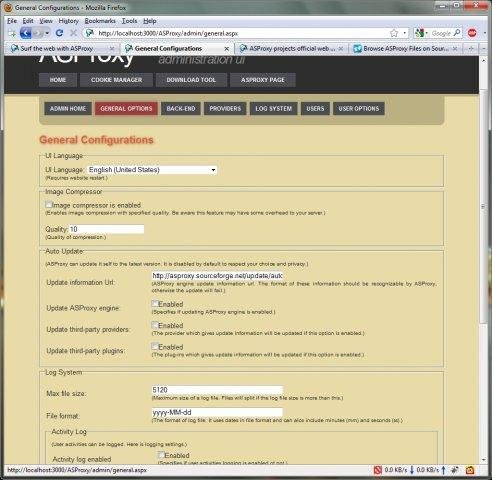Screen dimensions: 492x480
Task: Open the BACK-END admin section
Action: pos(181,109)
